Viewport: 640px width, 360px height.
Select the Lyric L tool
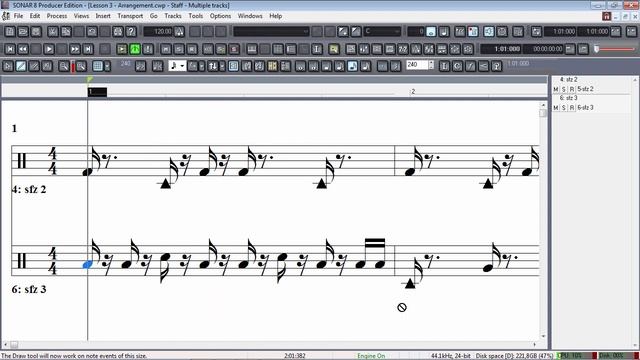click(444, 66)
